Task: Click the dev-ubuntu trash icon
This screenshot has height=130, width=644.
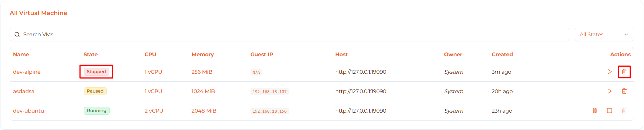Action: pyautogui.click(x=624, y=111)
